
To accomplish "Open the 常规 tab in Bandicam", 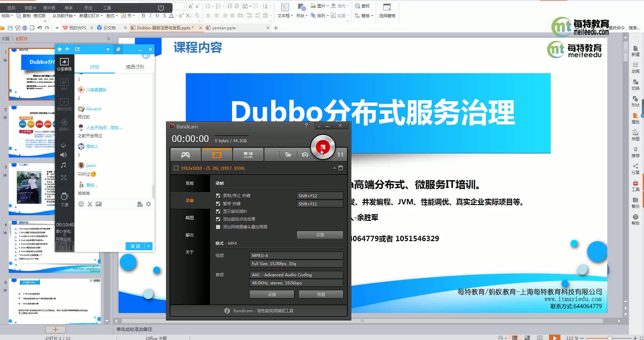I will point(190,183).
